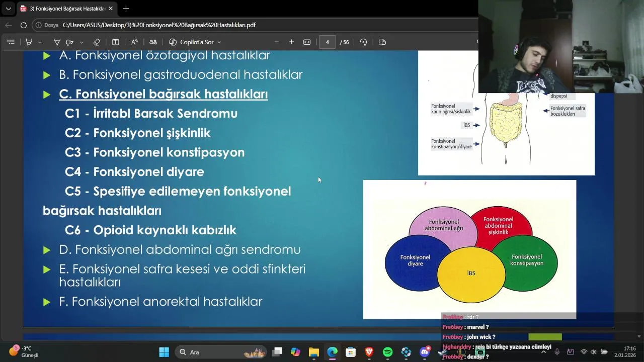
Task: Close the Fonksiyonel Bağırsak Hastalıkları tab
Action: (x=111, y=9)
